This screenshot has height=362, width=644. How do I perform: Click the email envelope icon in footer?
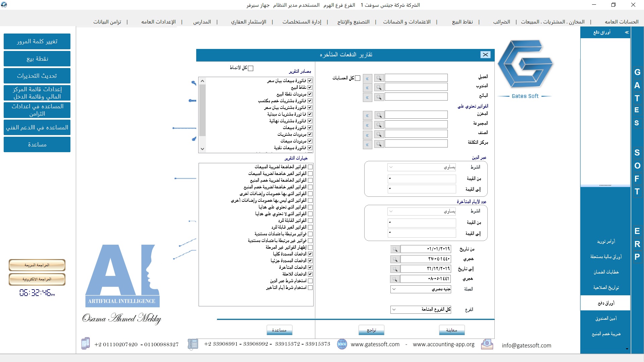tap(487, 344)
